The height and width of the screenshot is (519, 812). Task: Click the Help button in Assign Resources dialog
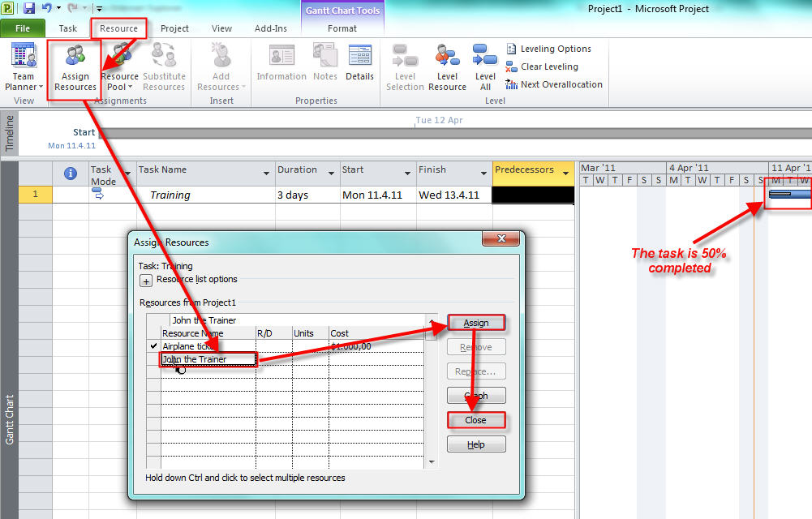pyautogui.click(x=476, y=444)
